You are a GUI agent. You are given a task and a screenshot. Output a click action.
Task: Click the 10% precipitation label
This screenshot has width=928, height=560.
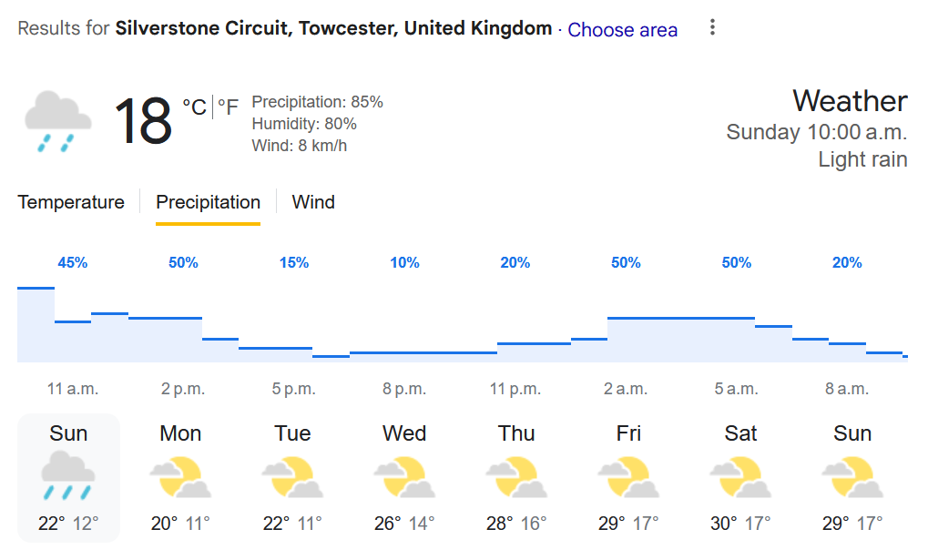(x=405, y=263)
